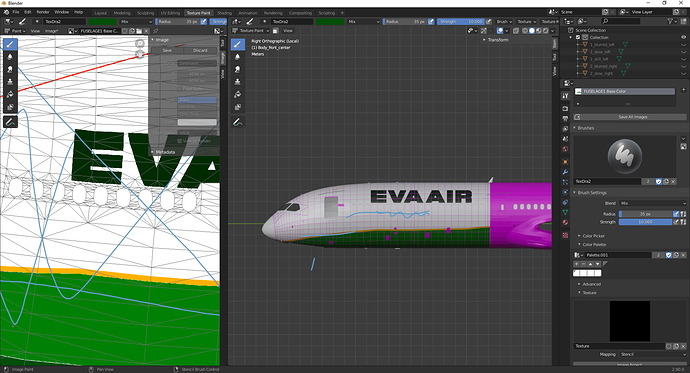Select the Draw brush in image editor
690x373 pixels.
tap(10, 44)
